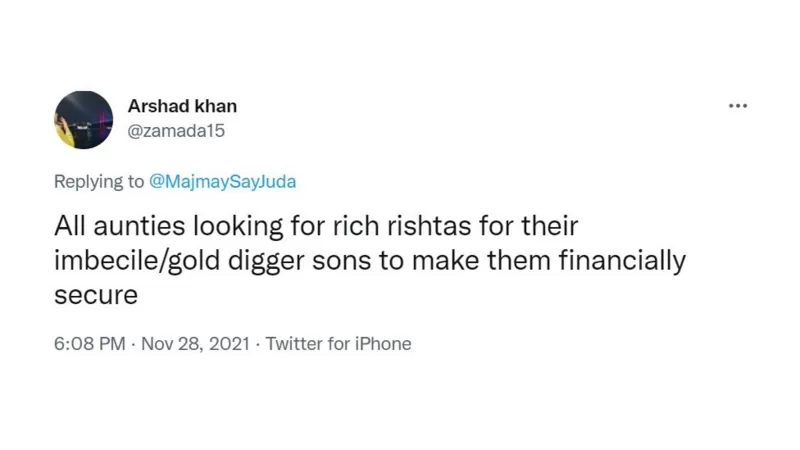The image size is (800, 450).
Task: Open the 'Twitter for iPhone' source label
Action: 338,343
